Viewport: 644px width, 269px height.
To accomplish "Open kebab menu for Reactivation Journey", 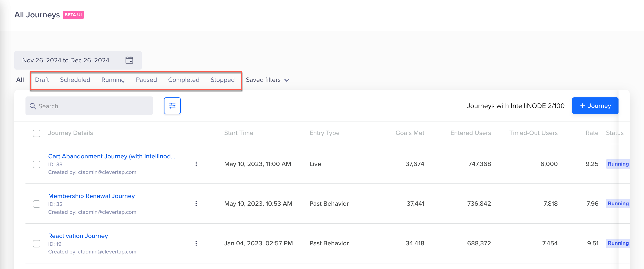I will tap(196, 243).
